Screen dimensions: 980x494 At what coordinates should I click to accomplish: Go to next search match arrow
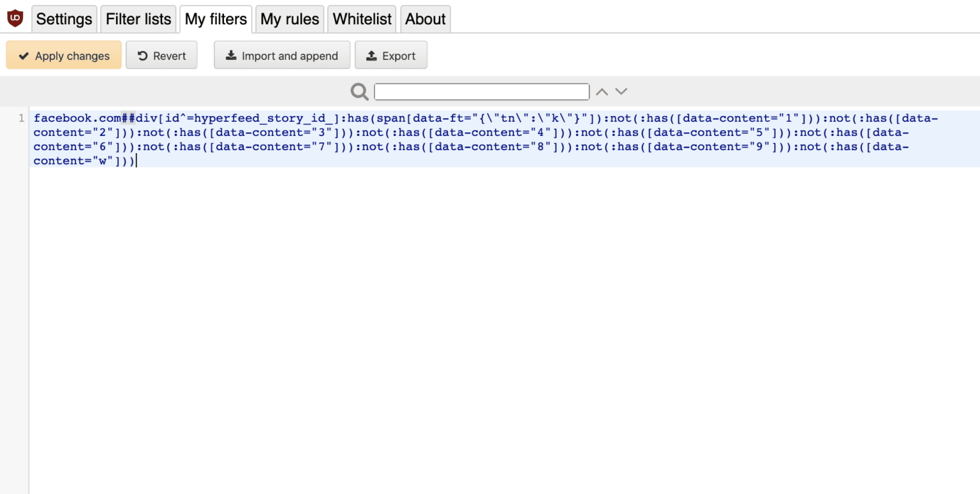click(x=621, y=92)
